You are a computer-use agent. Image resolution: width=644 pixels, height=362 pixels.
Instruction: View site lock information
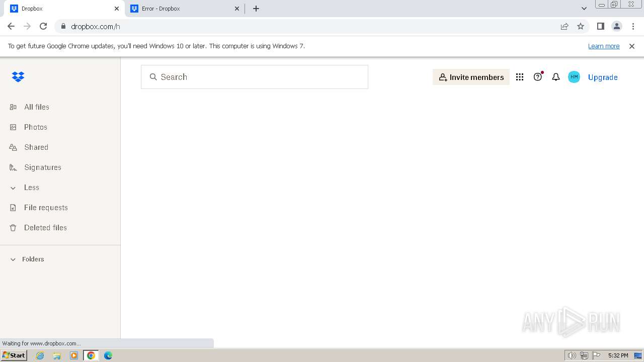(x=63, y=26)
